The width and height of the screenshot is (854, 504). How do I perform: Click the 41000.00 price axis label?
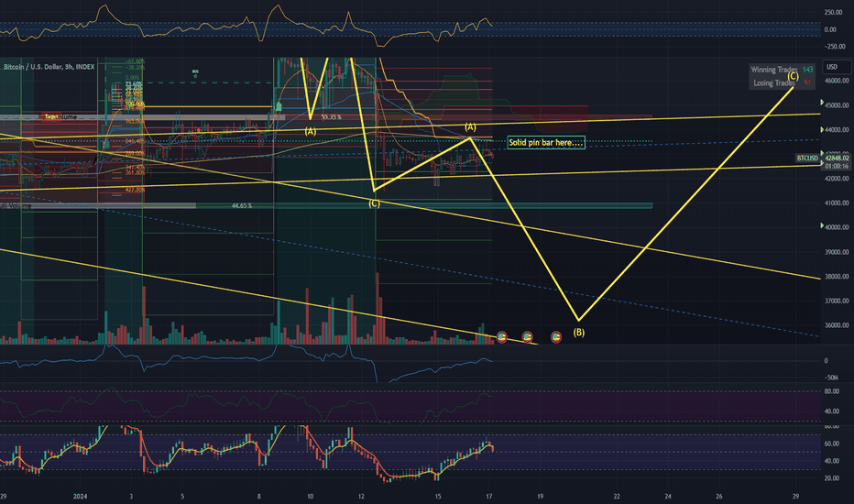[837, 203]
